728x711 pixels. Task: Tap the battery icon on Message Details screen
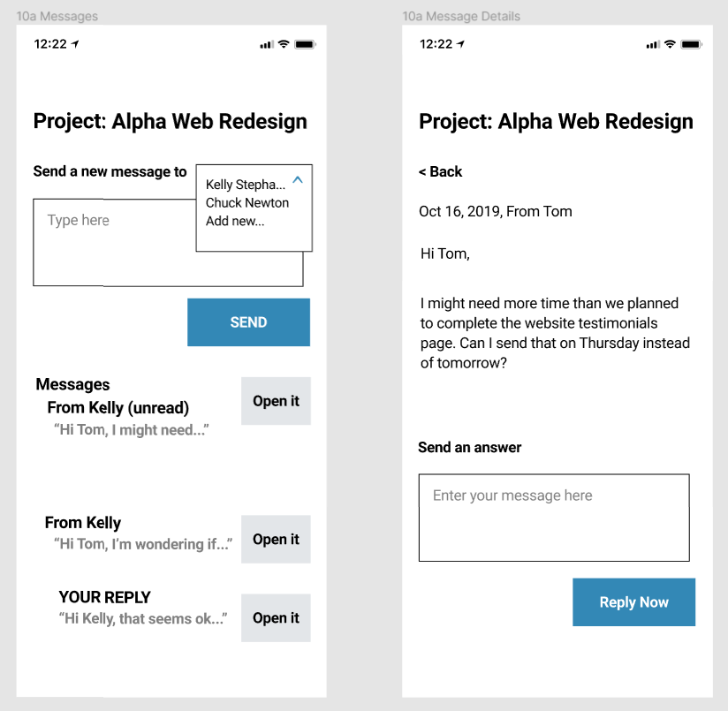(x=691, y=44)
